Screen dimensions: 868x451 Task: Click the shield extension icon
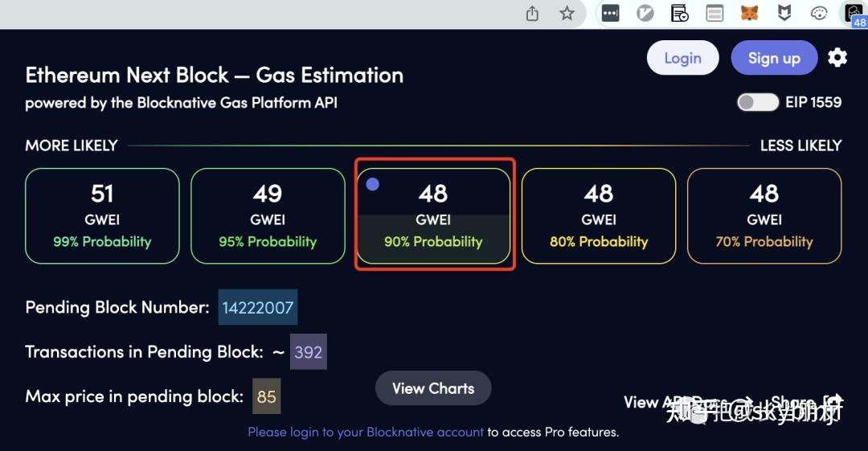(x=784, y=14)
